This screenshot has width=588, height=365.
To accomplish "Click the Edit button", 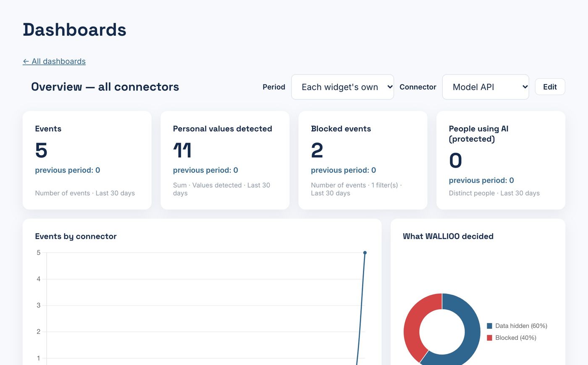I will [x=550, y=87].
